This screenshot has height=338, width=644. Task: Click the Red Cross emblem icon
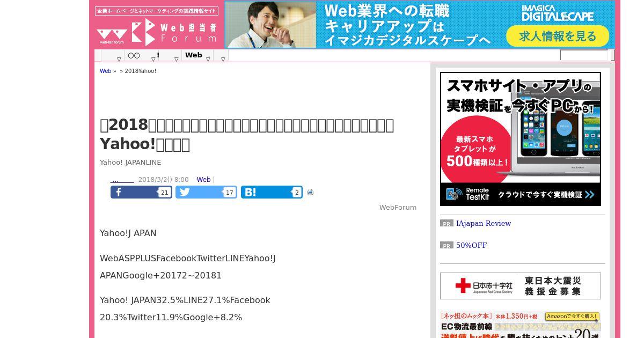click(463, 286)
